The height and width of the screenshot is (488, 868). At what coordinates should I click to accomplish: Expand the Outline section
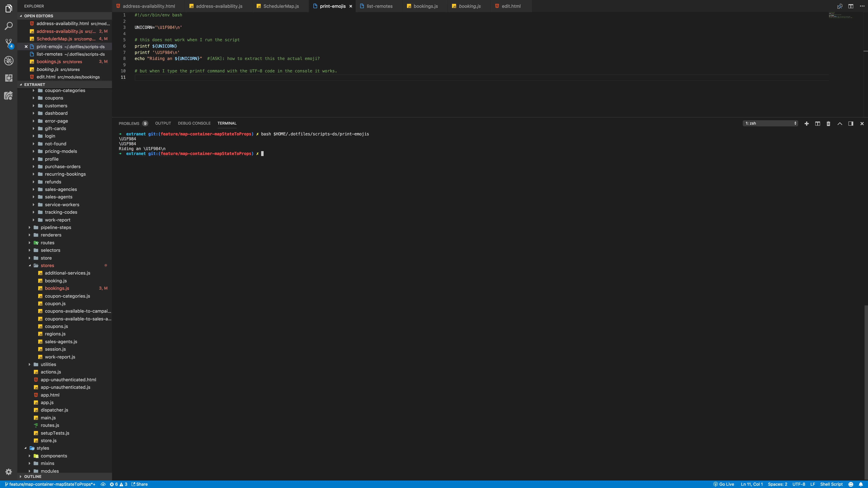(x=65, y=477)
